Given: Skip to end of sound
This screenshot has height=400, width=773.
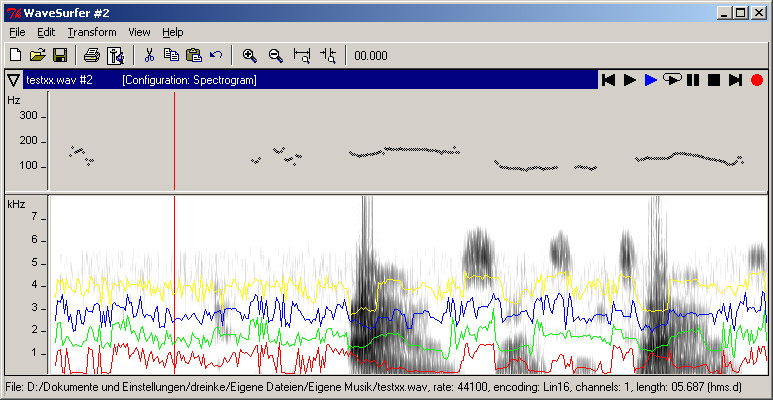Looking at the screenshot, I should point(735,80).
